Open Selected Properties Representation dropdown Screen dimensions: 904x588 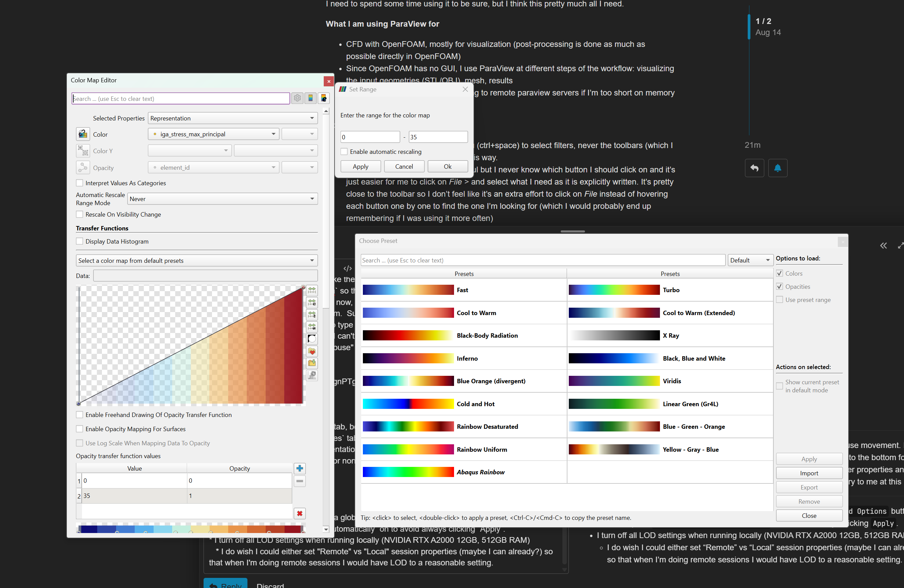coord(233,118)
